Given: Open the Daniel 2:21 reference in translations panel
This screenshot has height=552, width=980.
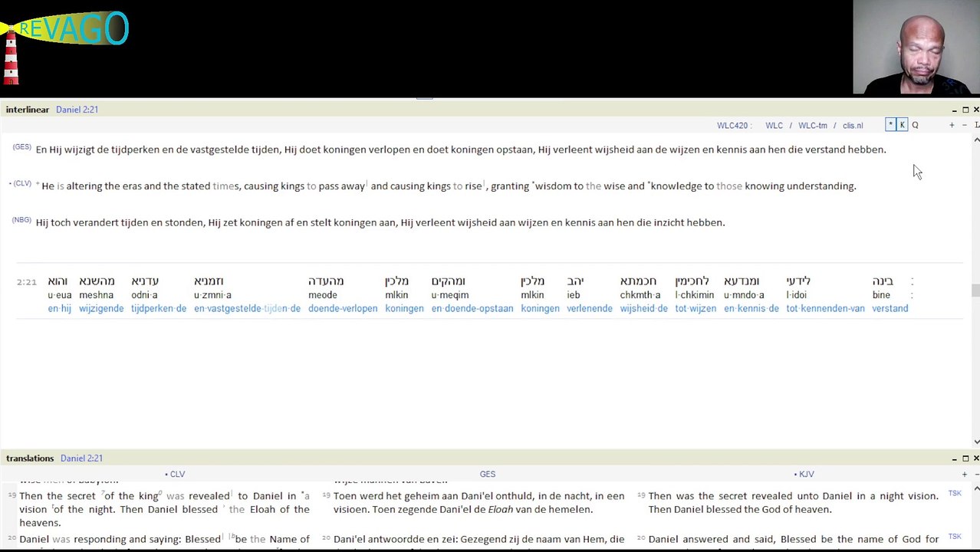Looking at the screenshot, I should click(x=81, y=458).
